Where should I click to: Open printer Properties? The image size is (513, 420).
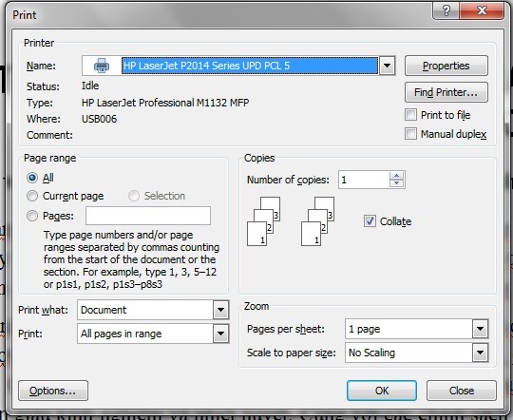point(446,66)
